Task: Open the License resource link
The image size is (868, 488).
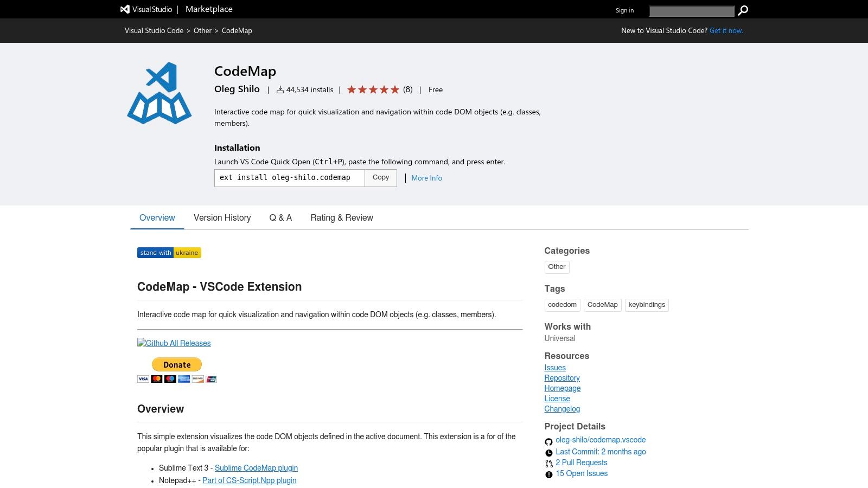Action: point(557,399)
